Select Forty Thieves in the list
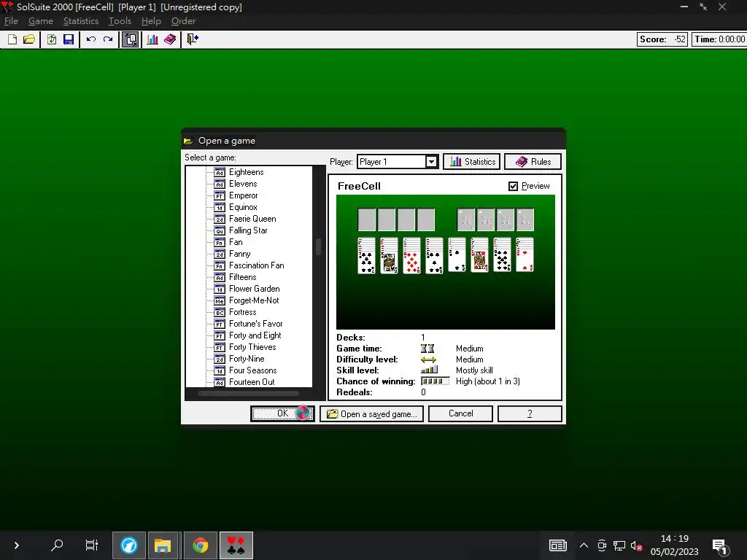Image resolution: width=747 pixels, height=560 pixels. 252,347
